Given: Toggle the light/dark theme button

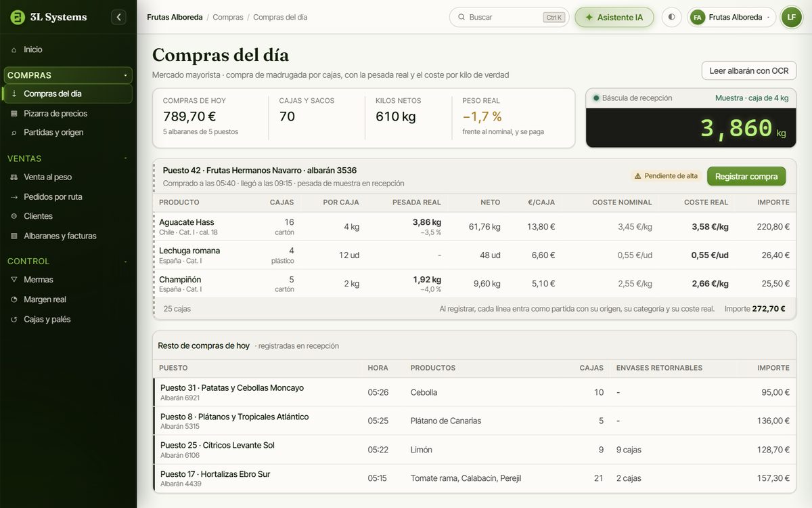Looking at the screenshot, I should click(671, 18).
